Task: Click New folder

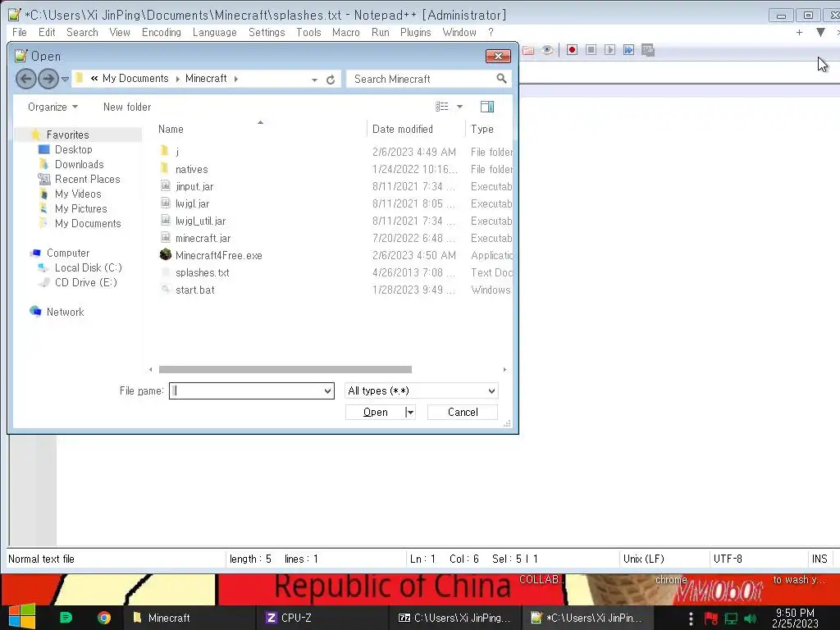Action: pos(127,107)
